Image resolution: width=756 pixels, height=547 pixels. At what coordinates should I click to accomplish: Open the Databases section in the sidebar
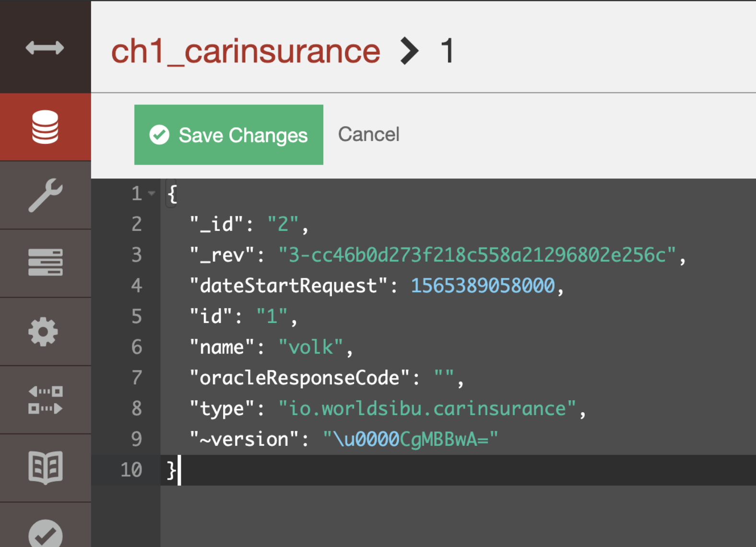[x=45, y=127]
